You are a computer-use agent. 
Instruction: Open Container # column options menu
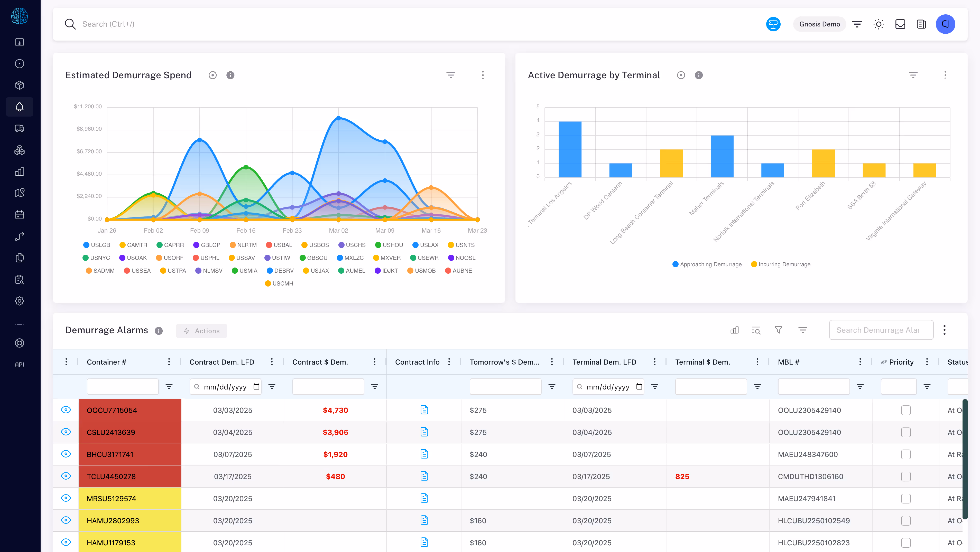coord(169,362)
